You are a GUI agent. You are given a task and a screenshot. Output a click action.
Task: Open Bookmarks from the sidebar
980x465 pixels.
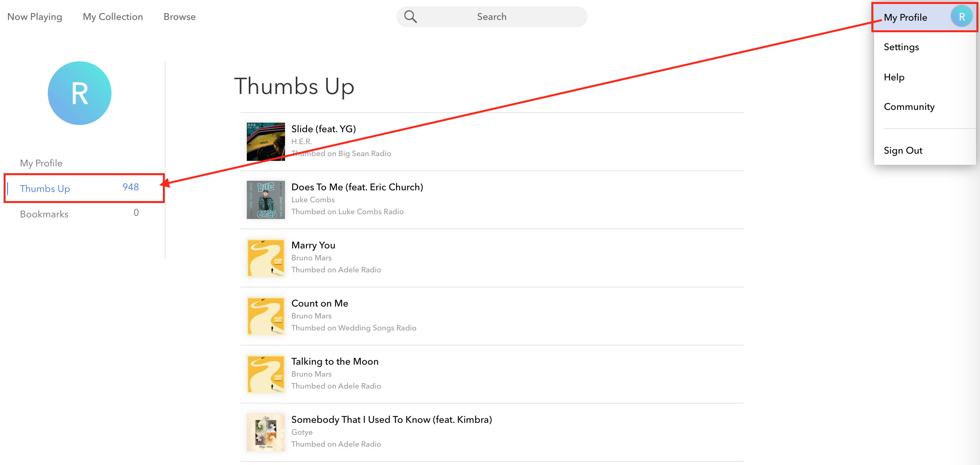pyautogui.click(x=44, y=214)
